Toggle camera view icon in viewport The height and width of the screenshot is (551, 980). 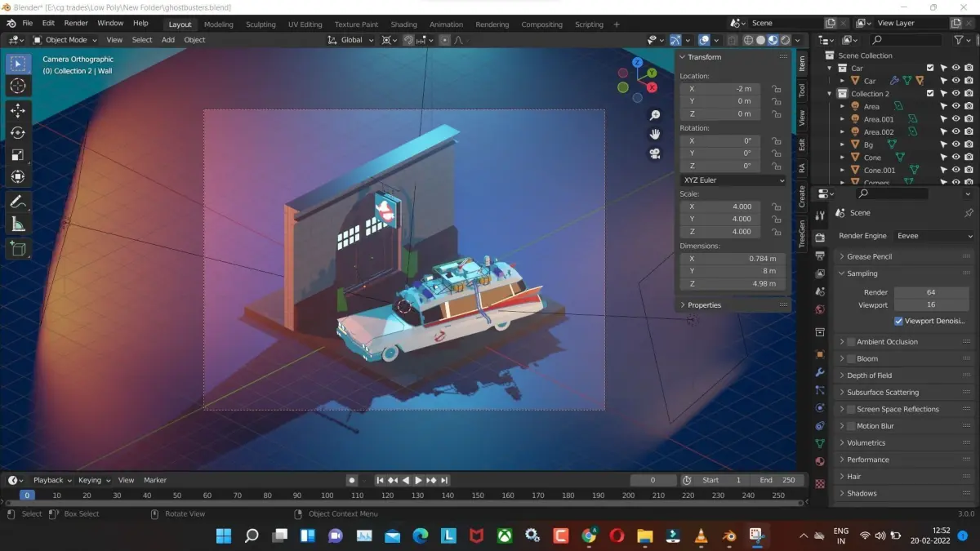(x=655, y=153)
